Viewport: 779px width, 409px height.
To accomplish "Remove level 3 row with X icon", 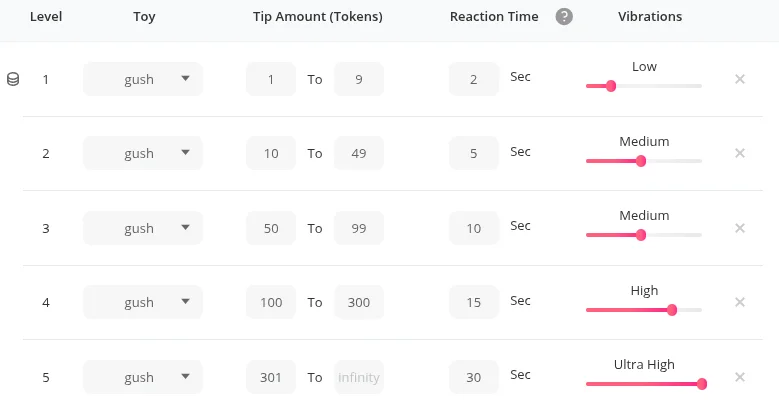I will [x=740, y=228].
